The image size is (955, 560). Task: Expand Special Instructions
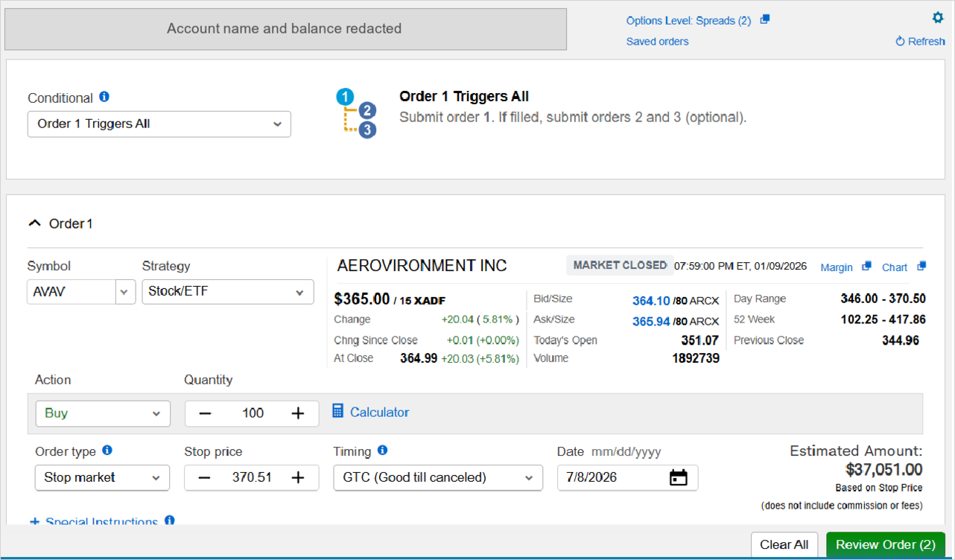click(95, 522)
